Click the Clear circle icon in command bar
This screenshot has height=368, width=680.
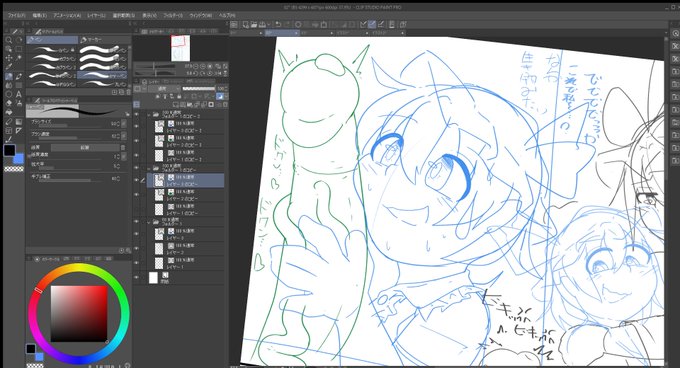pos(298,24)
